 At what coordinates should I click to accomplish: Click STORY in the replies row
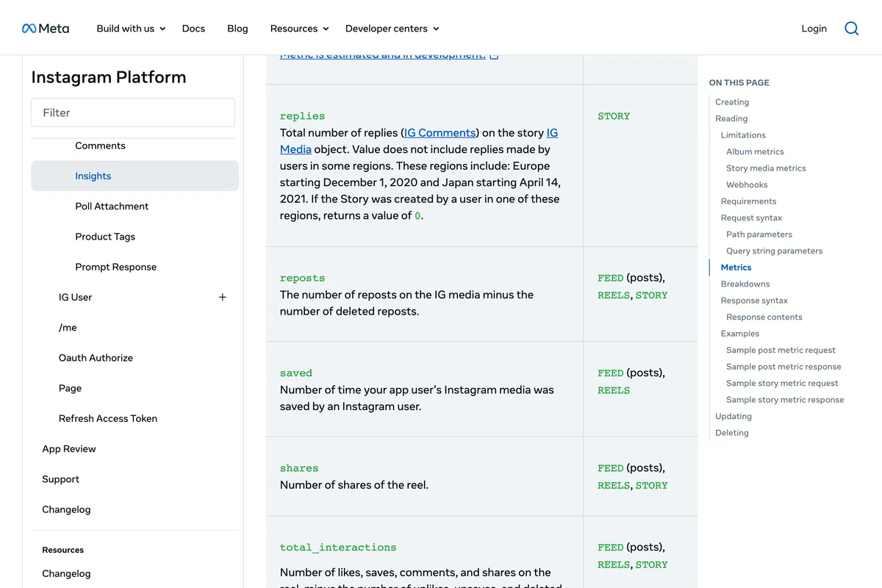614,116
